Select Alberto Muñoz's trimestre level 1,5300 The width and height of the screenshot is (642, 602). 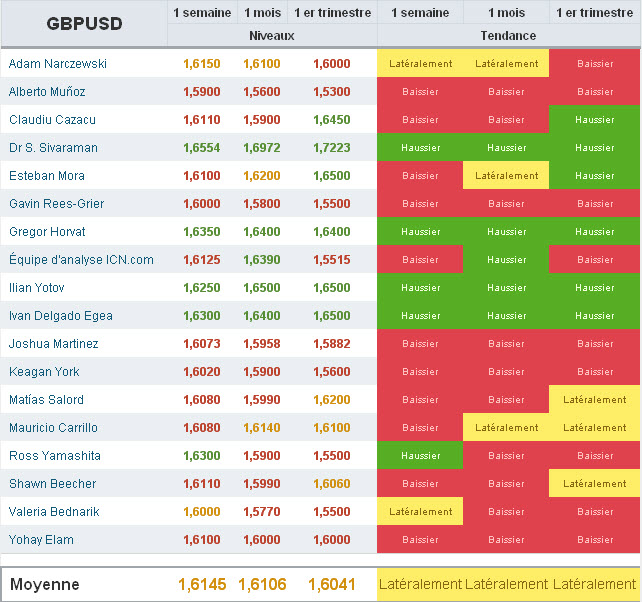332,91
